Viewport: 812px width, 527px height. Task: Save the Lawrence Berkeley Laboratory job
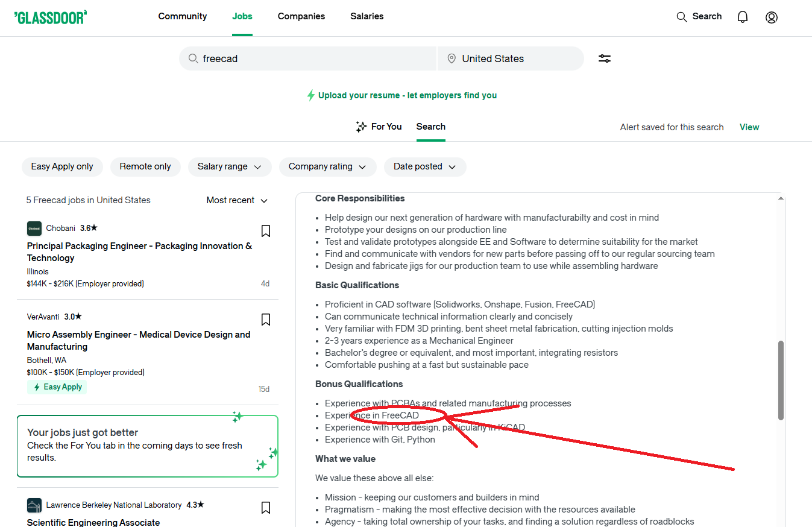point(265,508)
